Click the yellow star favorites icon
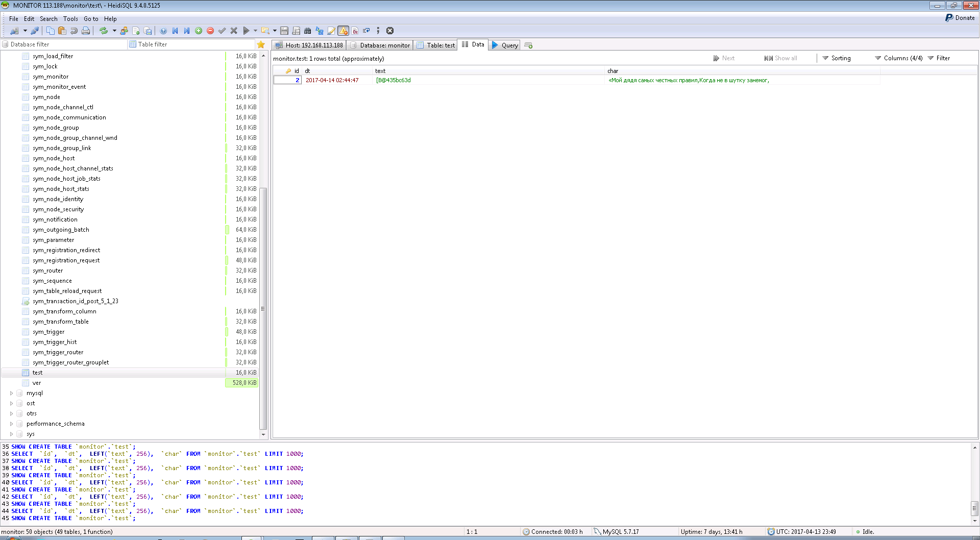Image resolution: width=980 pixels, height=540 pixels. (261, 44)
